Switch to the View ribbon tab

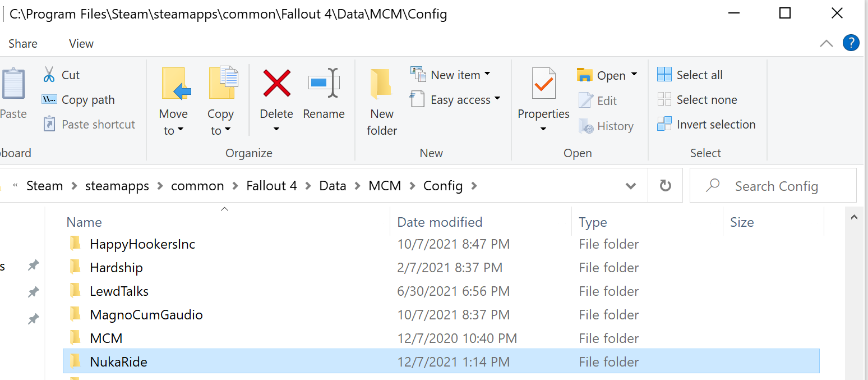(x=81, y=44)
